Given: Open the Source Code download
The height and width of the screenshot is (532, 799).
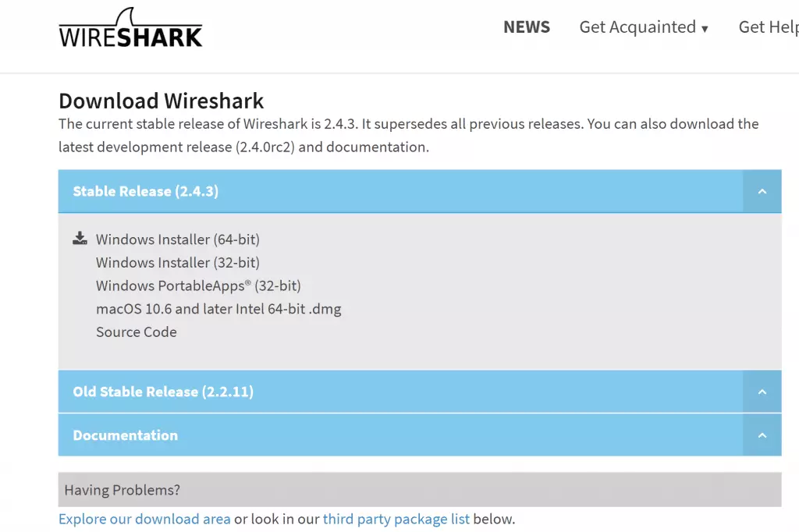Looking at the screenshot, I should click(137, 332).
